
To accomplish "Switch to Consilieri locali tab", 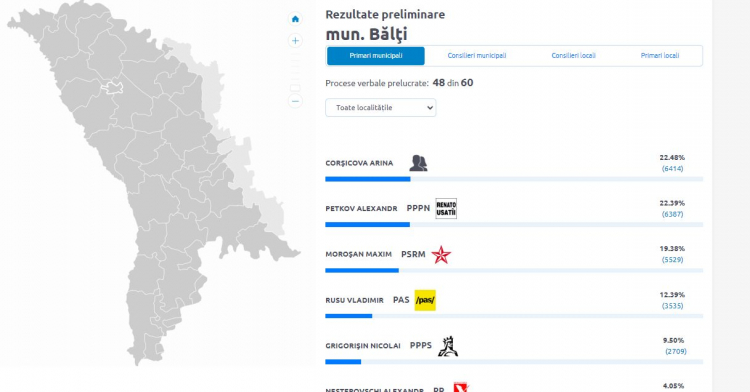I will pyautogui.click(x=573, y=55).
